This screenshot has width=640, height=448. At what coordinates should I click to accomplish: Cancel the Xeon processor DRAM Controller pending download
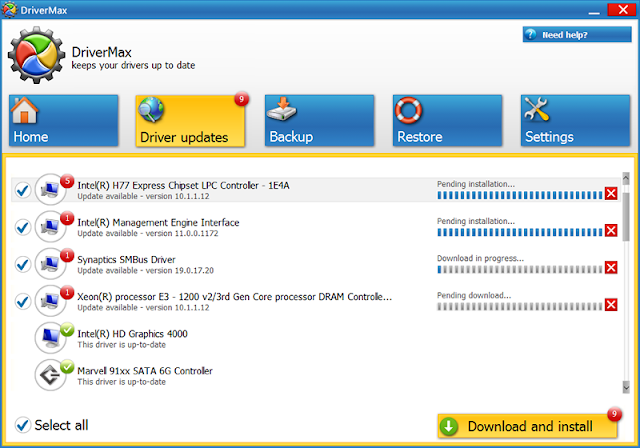click(x=611, y=305)
